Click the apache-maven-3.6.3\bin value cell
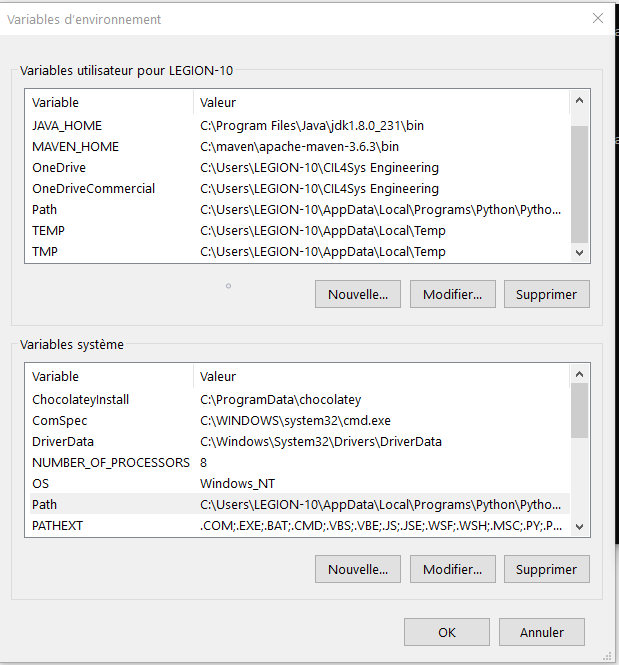 (299, 147)
